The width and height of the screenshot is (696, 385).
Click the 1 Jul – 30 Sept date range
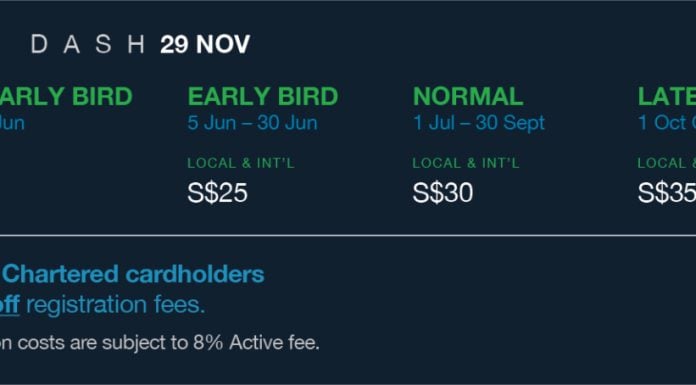click(479, 123)
